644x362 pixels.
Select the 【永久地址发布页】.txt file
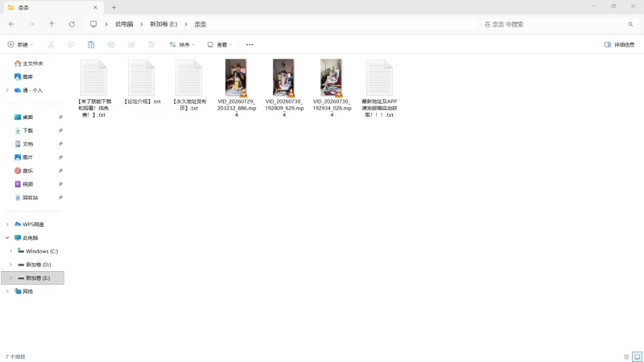189,84
